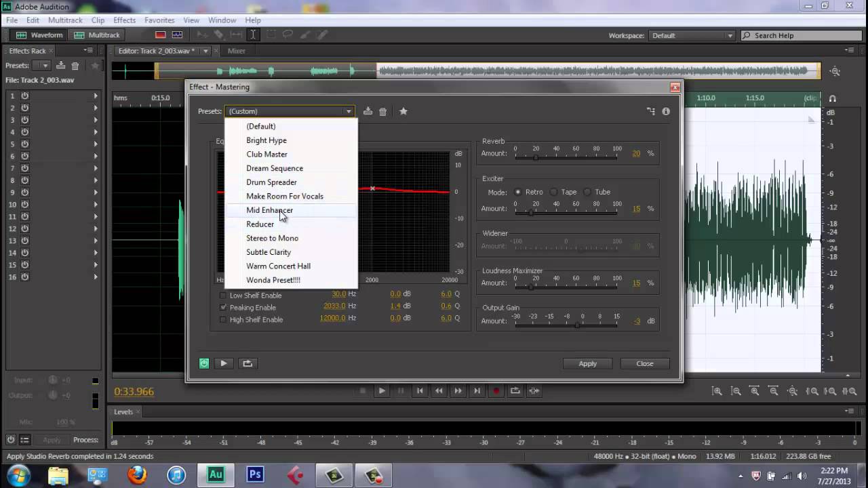
Task: Toggle power for effects rack slot 12
Action: (25, 228)
